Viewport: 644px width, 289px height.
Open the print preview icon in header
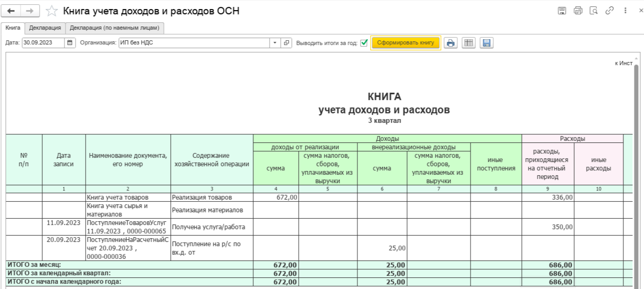coord(593,11)
